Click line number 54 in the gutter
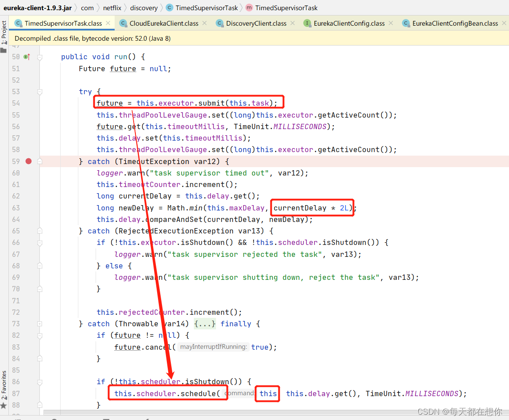The width and height of the screenshot is (509, 420). [16, 103]
